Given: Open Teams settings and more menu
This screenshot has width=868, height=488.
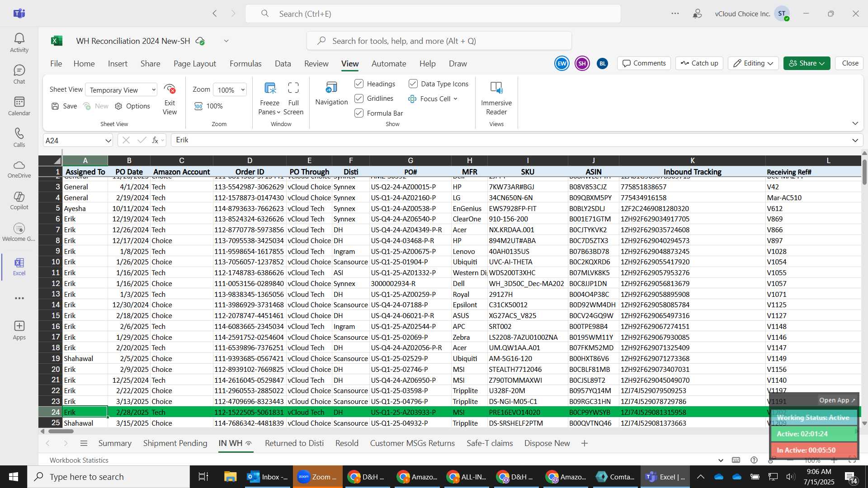Looking at the screenshot, I should pyautogui.click(x=675, y=14).
